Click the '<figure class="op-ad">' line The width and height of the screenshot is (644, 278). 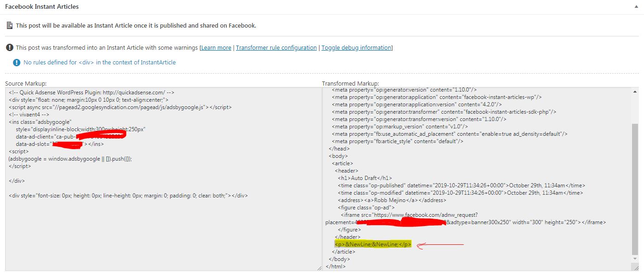pyautogui.click(x=366, y=208)
